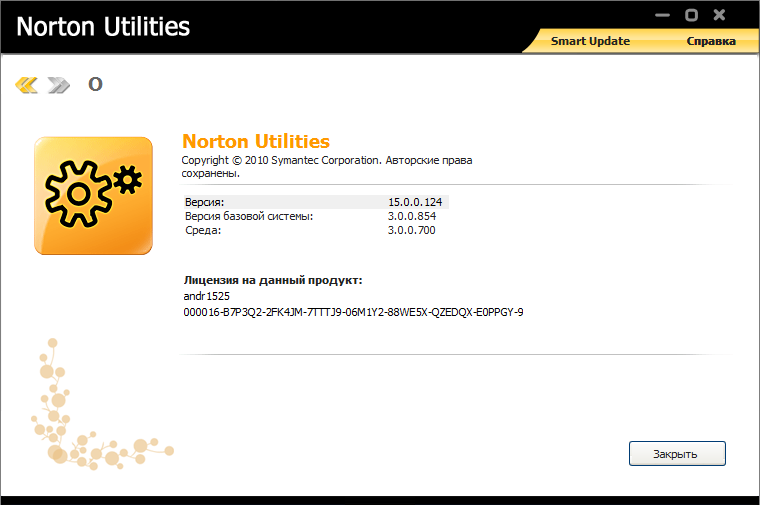
Task: Click the orange Norton Utilities heading
Action: (x=256, y=141)
